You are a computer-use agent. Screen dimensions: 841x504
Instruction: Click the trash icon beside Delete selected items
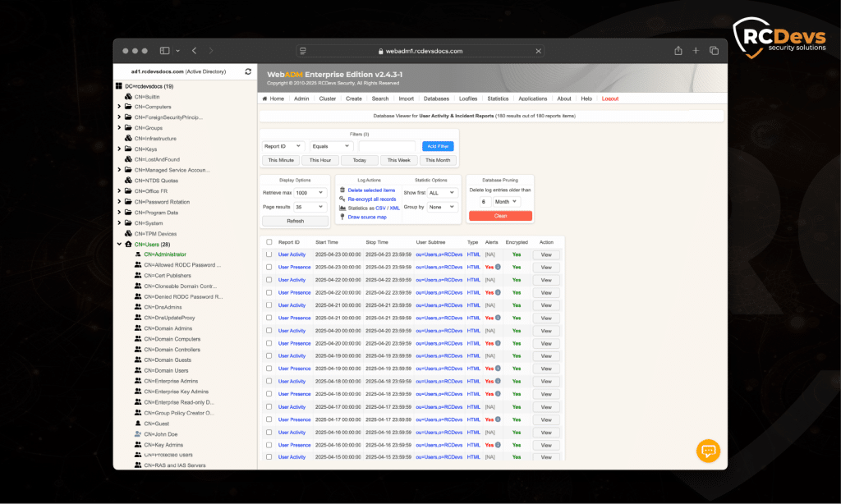pyautogui.click(x=342, y=190)
